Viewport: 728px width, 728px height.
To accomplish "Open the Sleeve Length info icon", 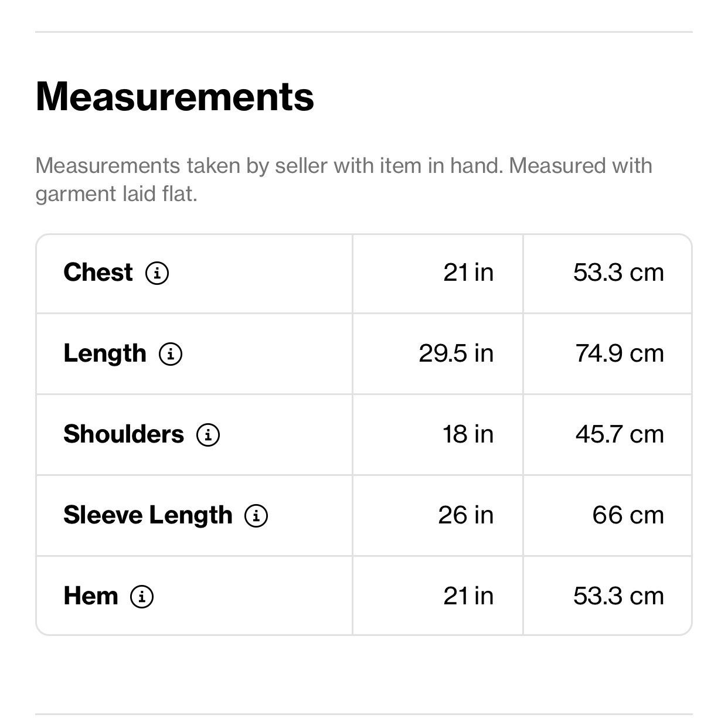I will click(x=256, y=516).
